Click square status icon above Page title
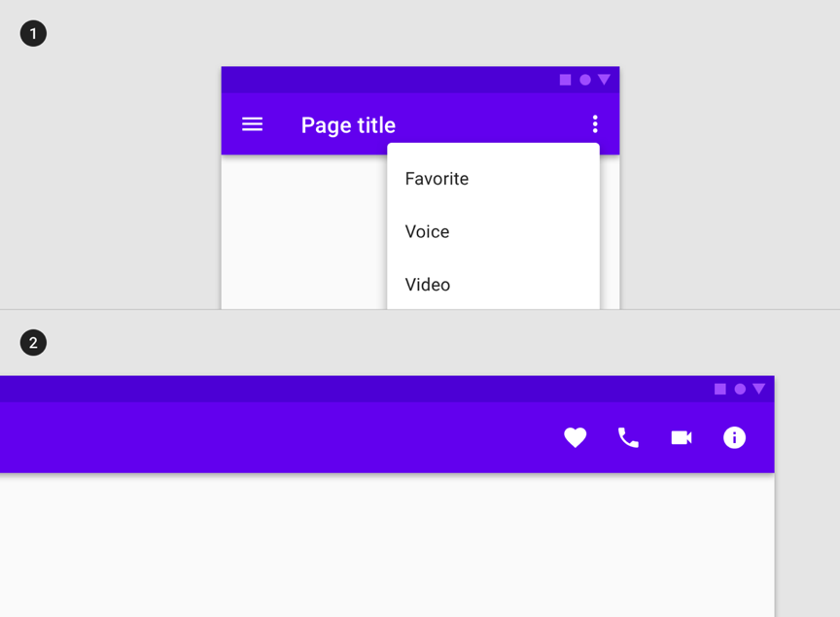Image resolution: width=840 pixels, height=617 pixels. coord(565,80)
